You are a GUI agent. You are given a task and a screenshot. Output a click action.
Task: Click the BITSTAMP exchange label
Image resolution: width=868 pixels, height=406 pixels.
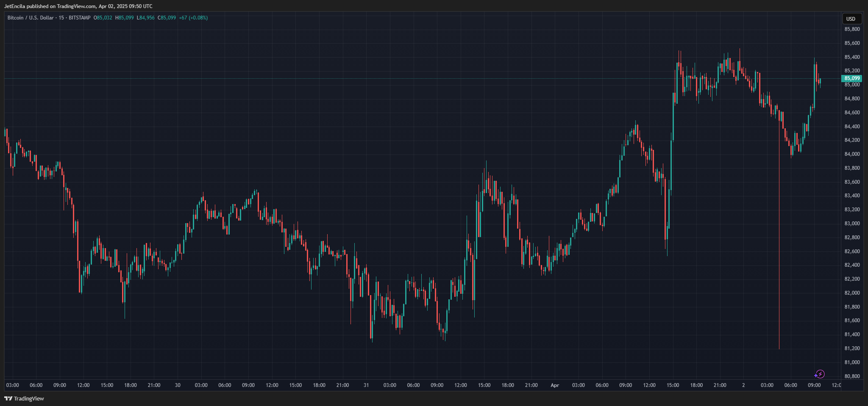(79, 18)
